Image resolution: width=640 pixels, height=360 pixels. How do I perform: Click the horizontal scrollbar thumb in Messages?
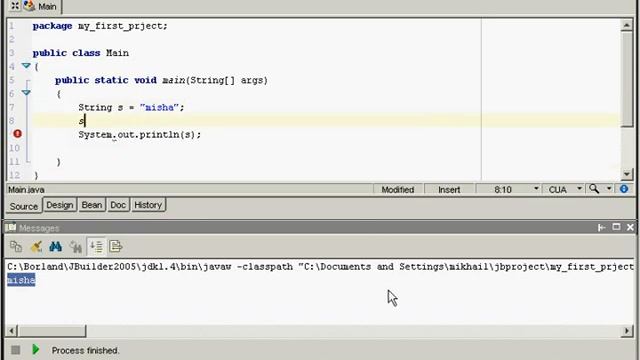(52, 331)
